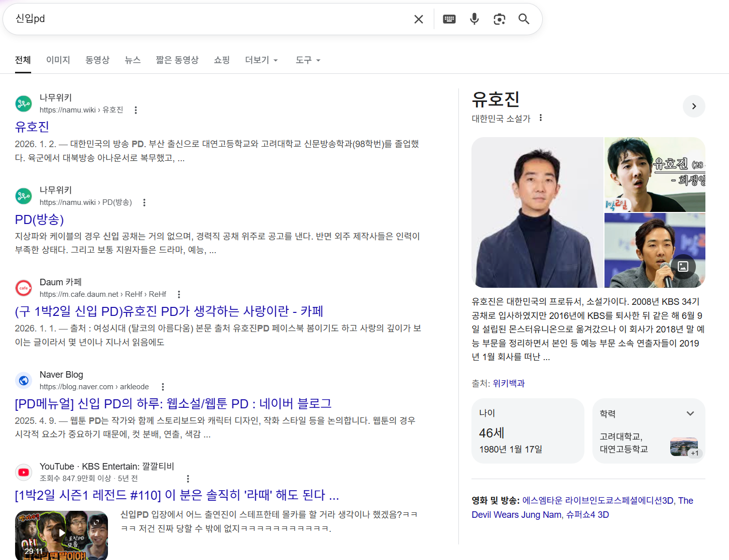The width and height of the screenshot is (729, 560).
Task: Open the on-screen keyboard input tool
Action: point(449,19)
